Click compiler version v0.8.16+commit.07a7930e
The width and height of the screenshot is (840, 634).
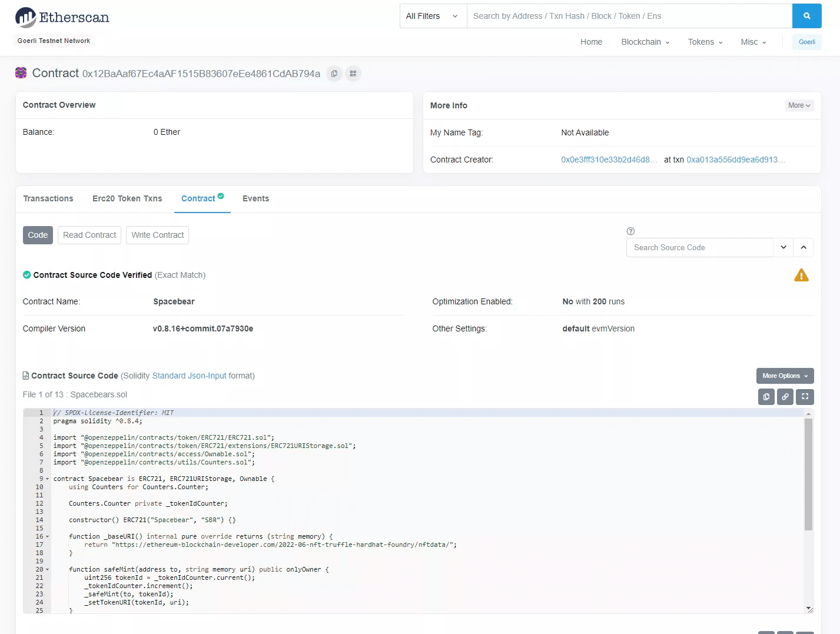[x=203, y=328]
